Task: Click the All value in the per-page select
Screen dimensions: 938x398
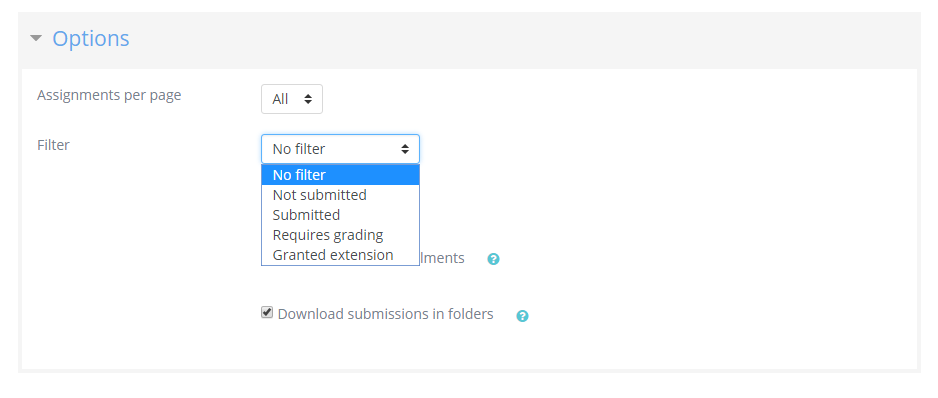Action: [280, 99]
